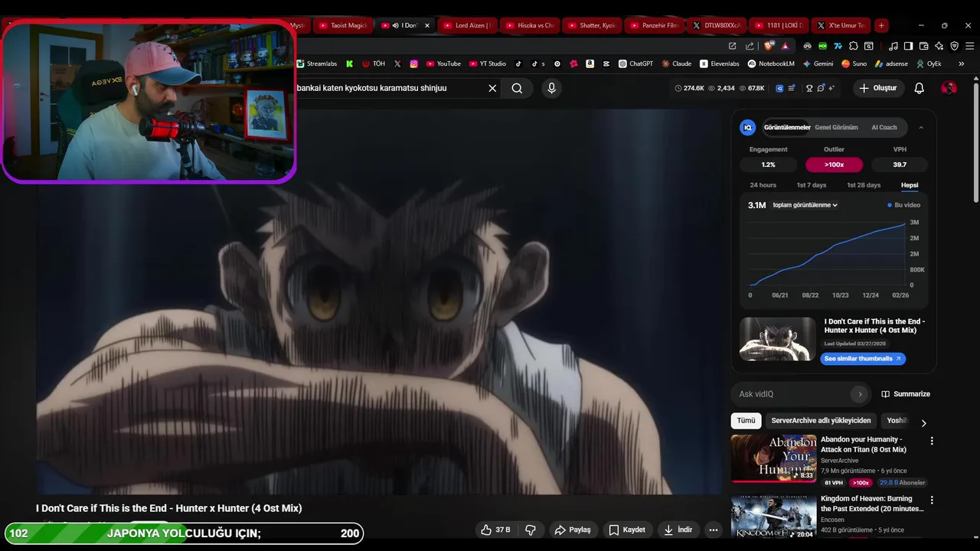Select the 1st 7 days range
980x551 pixels.
click(812, 185)
